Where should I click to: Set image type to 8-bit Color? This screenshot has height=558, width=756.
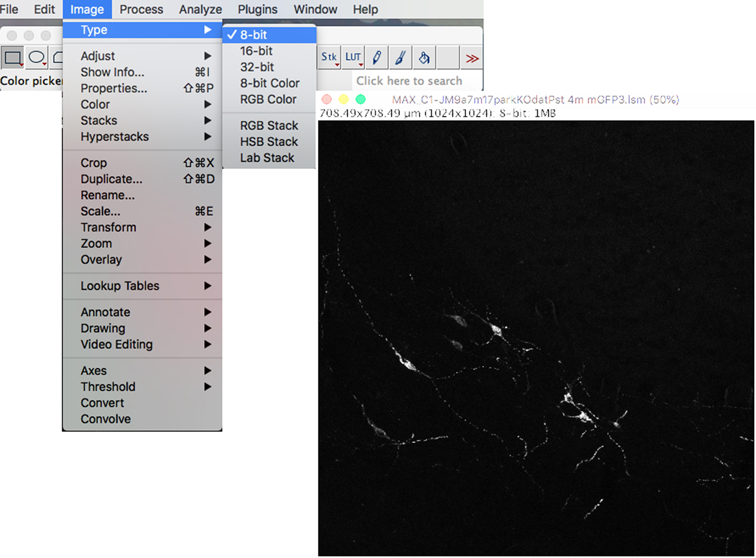(269, 83)
